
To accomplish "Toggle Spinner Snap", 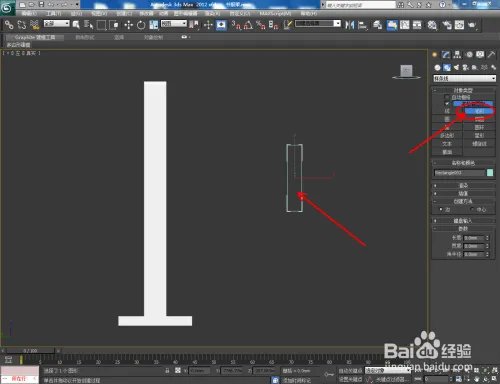I will click(273, 25).
